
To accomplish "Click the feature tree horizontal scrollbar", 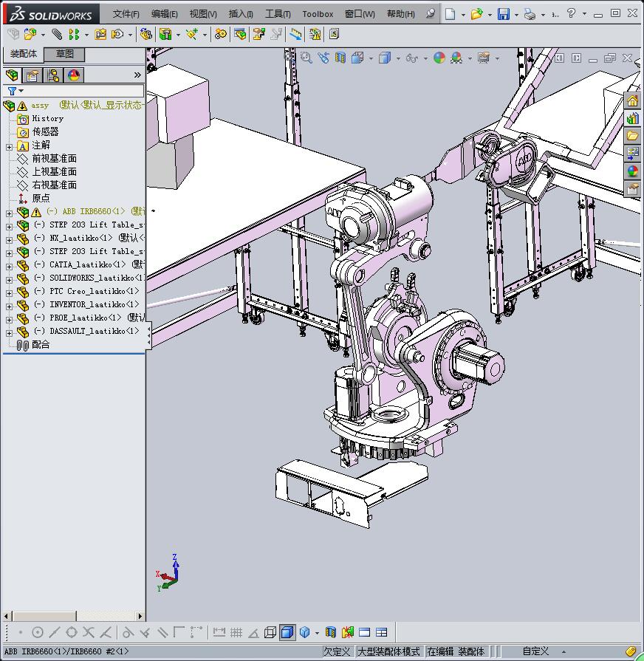I will tap(44, 616).
